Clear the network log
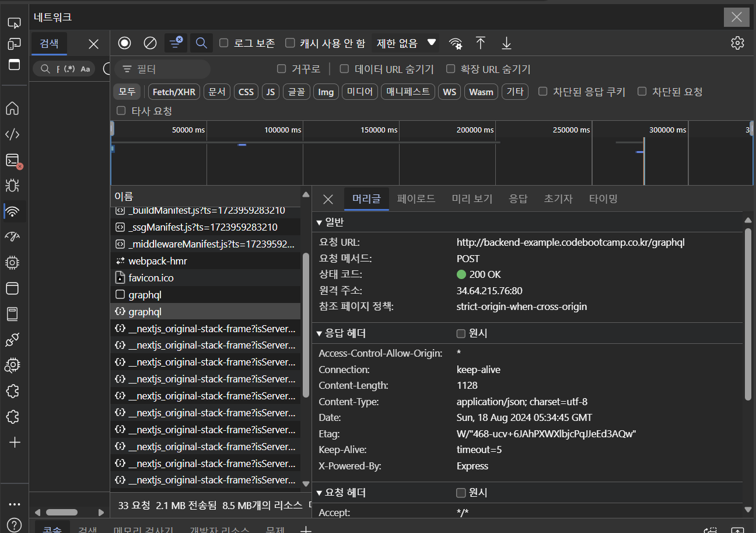Viewport: 756px width, 533px height. pos(150,43)
